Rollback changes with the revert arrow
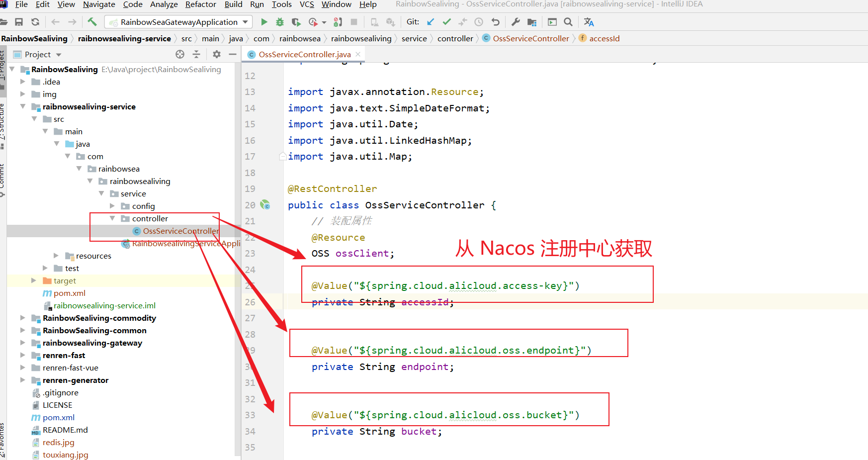The height and width of the screenshot is (460, 868). (x=495, y=22)
